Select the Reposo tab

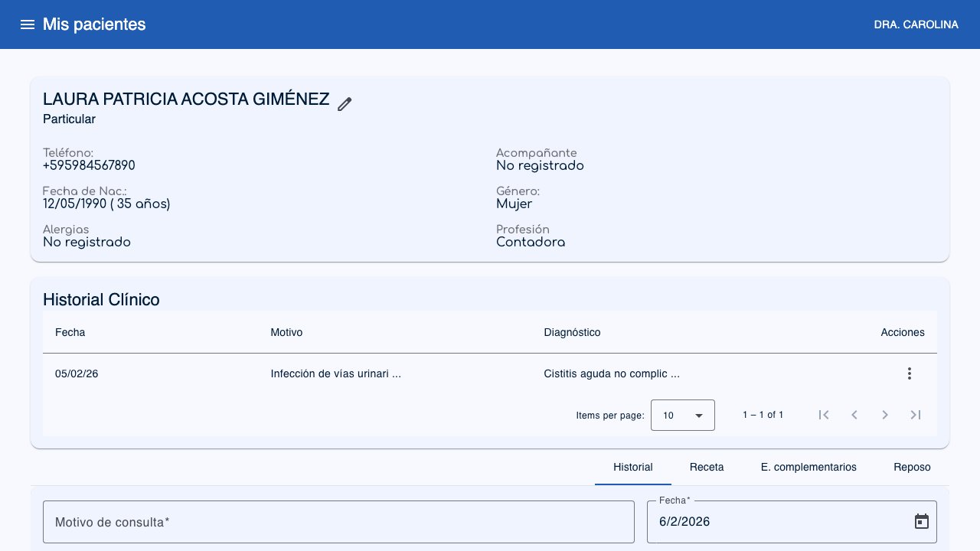coord(912,467)
